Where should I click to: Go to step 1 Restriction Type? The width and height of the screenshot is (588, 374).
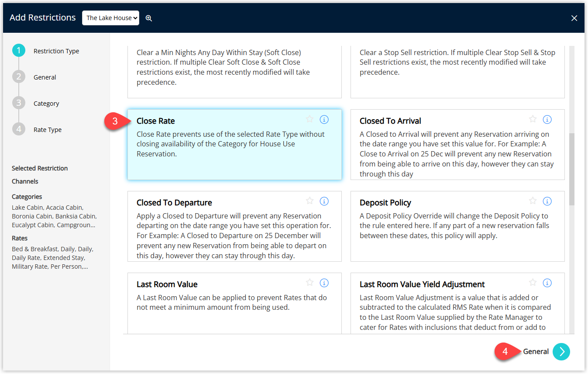coord(46,51)
